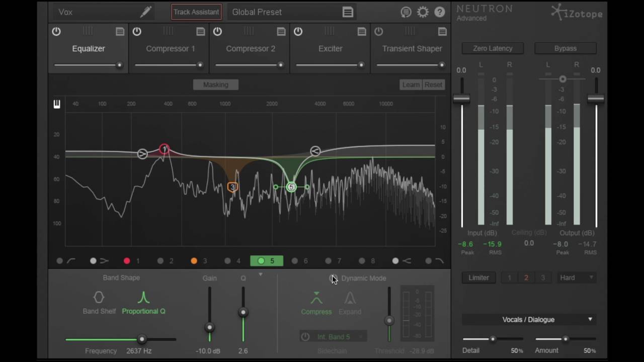This screenshot has height=362, width=644.
Task: Toggle the sidechain power button
Action: (x=305, y=336)
